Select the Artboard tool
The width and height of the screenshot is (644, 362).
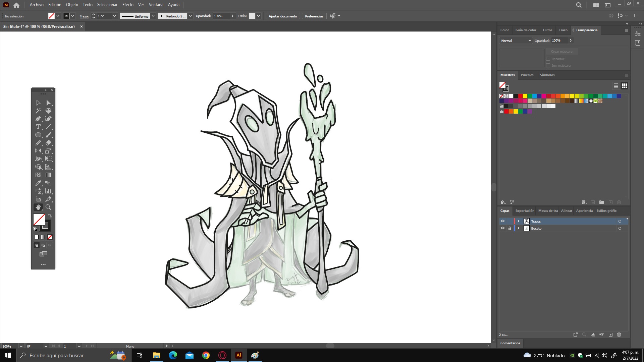click(38, 199)
